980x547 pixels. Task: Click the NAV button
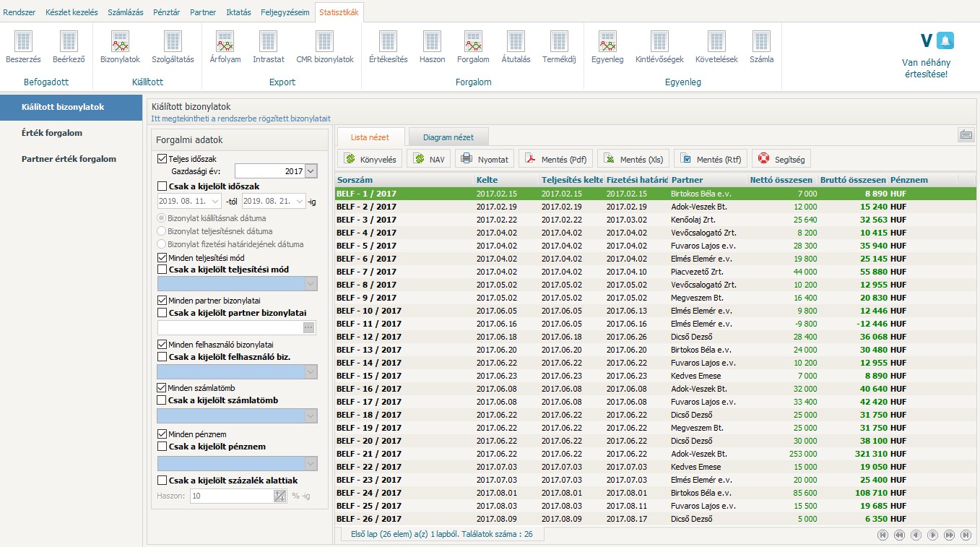429,159
